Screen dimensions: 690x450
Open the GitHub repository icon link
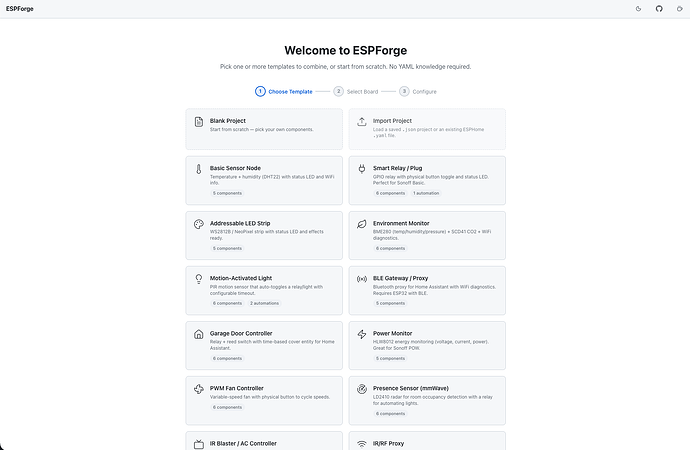pyautogui.click(x=659, y=9)
